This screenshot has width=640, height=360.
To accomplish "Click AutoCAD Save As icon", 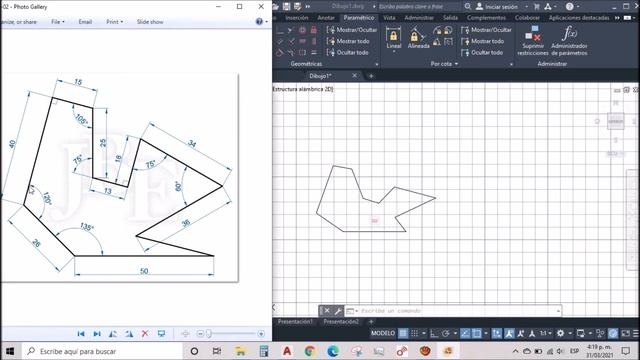I will [x=298, y=7].
